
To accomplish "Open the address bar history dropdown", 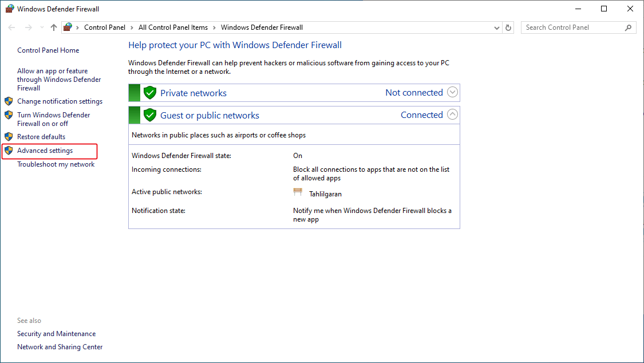I will pos(496,27).
